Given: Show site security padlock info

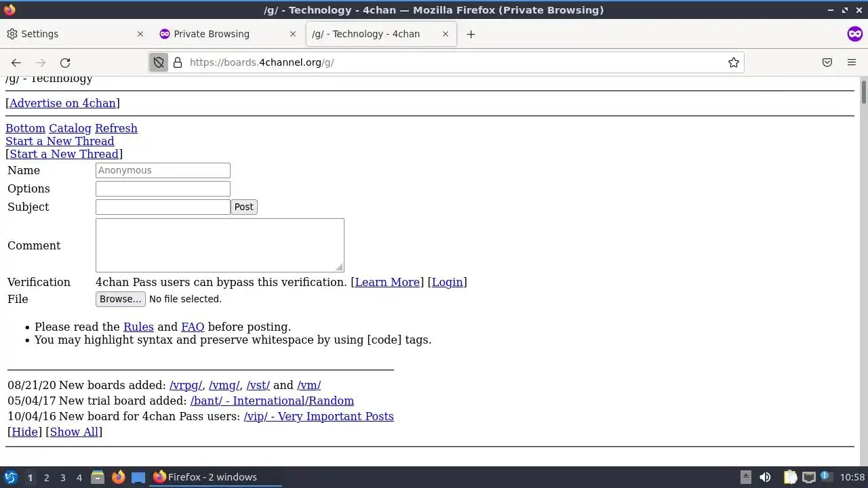Looking at the screenshot, I should coord(178,62).
